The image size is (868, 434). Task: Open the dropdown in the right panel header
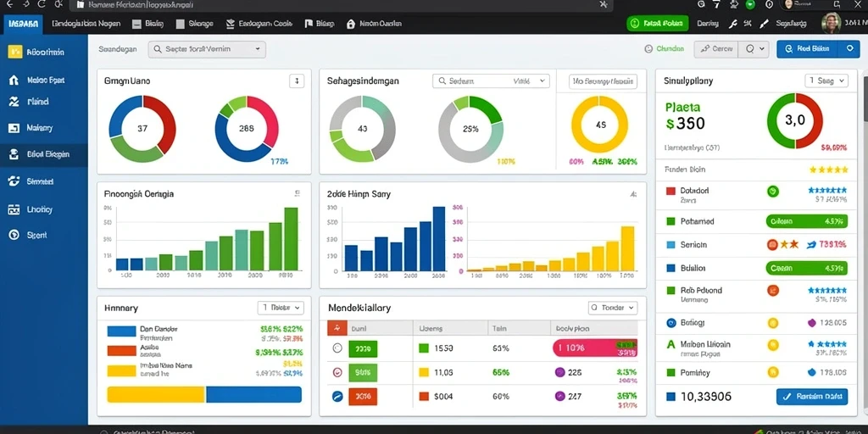click(826, 81)
